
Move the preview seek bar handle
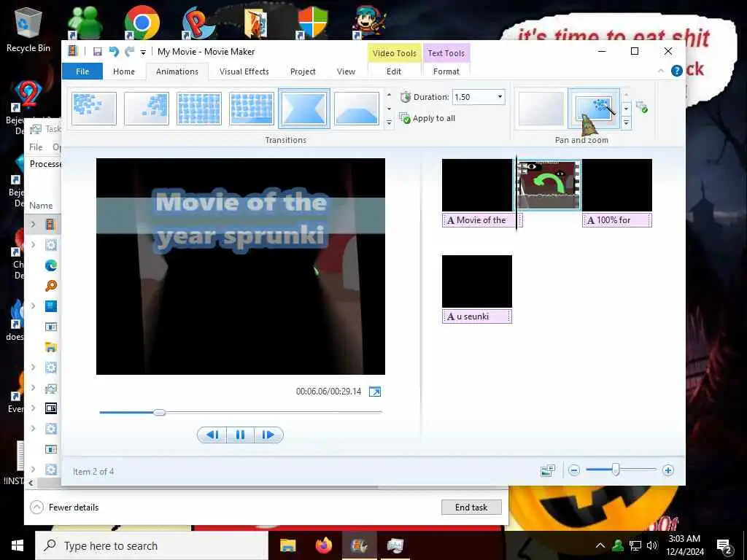[x=160, y=412]
